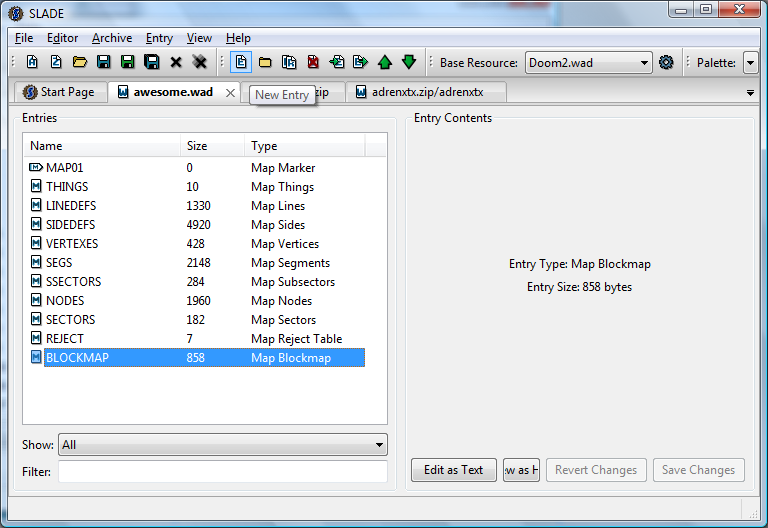Open an archive with the folder icon

(80, 62)
